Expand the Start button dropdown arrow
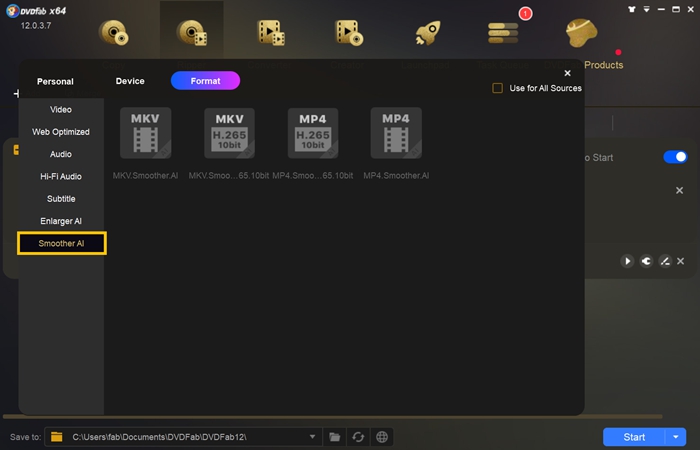 tap(676, 437)
